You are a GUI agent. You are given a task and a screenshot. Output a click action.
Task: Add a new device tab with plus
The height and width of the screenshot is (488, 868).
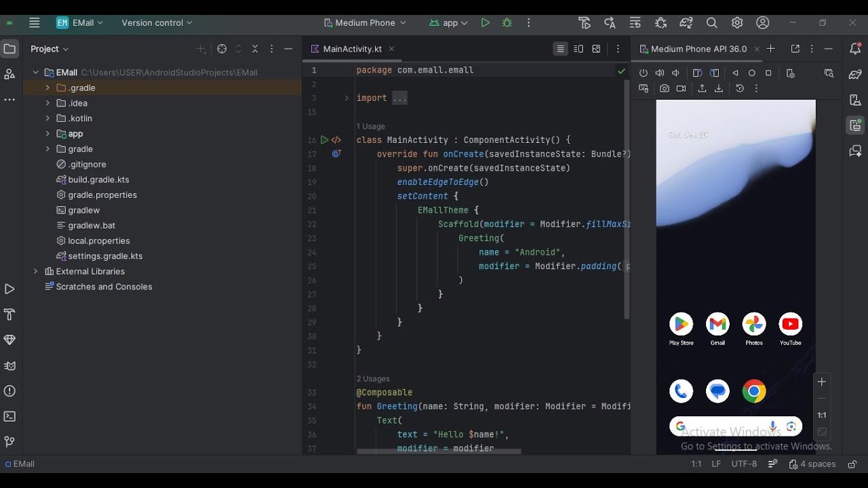770,49
